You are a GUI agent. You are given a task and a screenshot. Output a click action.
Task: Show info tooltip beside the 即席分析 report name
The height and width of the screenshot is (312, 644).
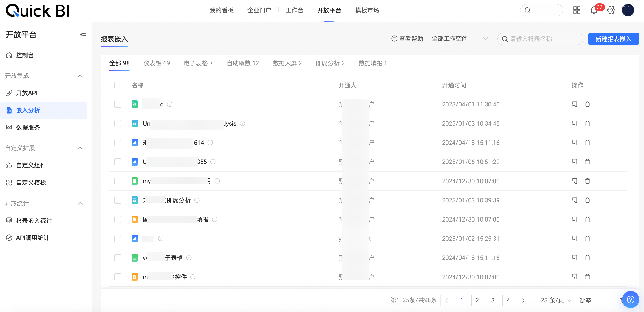click(197, 200)
